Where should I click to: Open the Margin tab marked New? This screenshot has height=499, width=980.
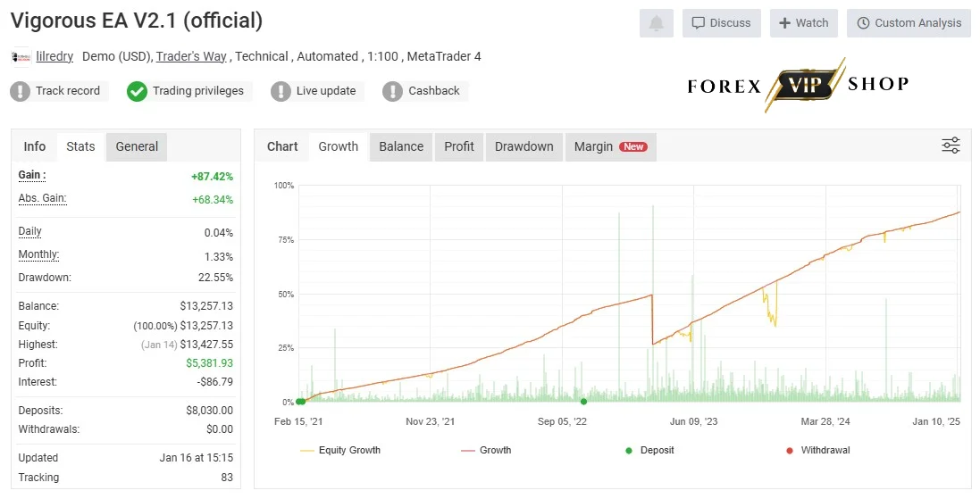point(611,146)
